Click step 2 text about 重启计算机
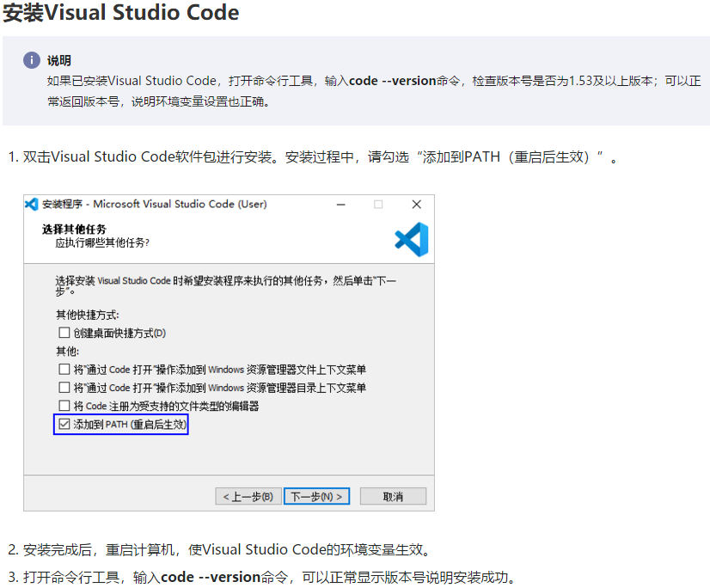This screenshot has width=710, height=588. coord(226,549)
